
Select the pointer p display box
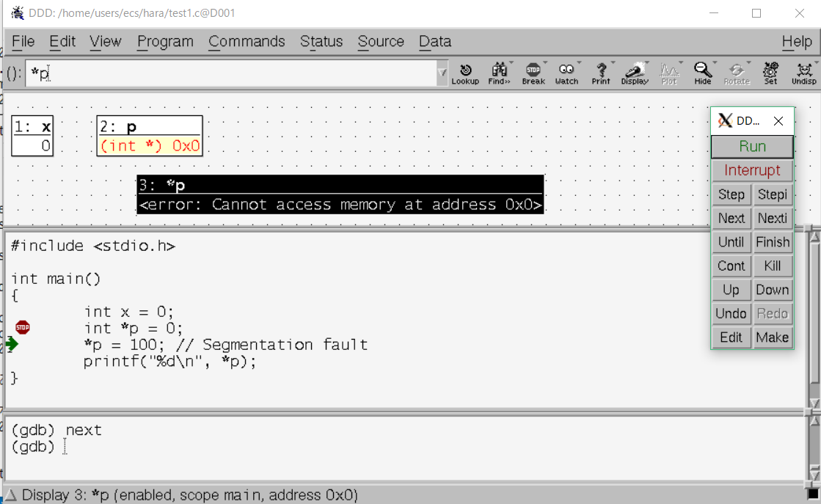[x=150, y=136]
